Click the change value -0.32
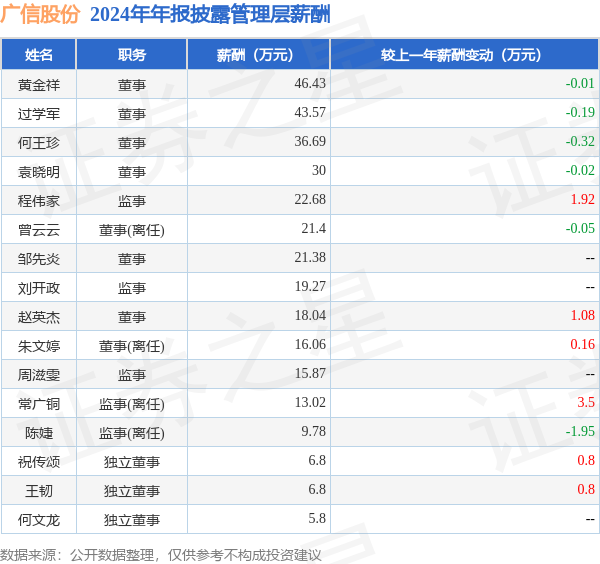Viewport: 600px width, 564px height. pyautogui.click(x=580, y=142)
